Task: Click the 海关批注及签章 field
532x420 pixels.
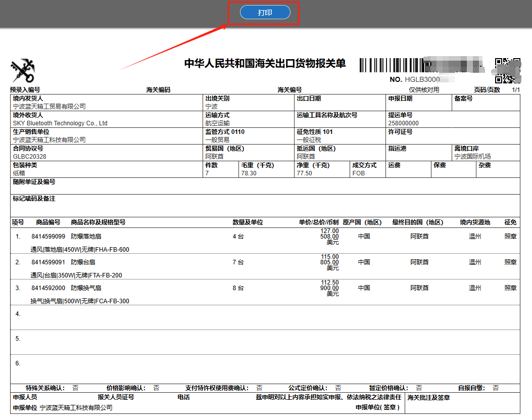Action: pyautogui.click(x=462, y=403)
